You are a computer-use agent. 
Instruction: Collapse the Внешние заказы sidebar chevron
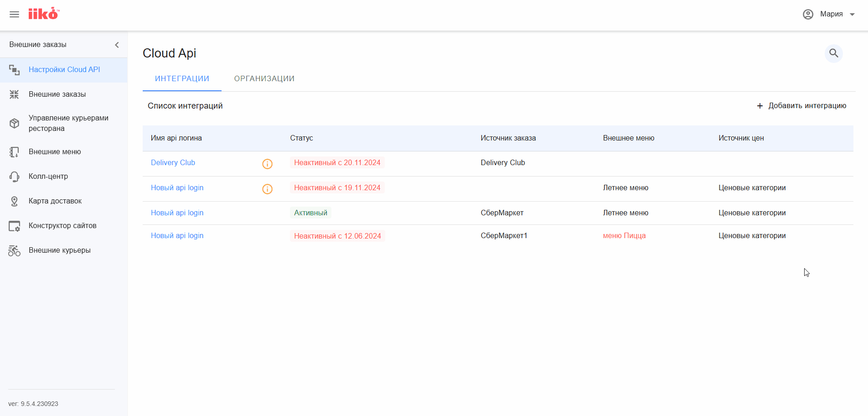click(x=117, y=45)
